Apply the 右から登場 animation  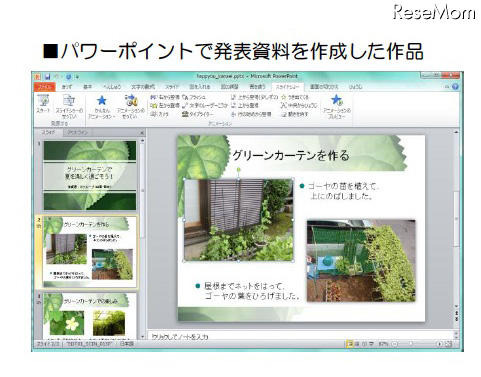[x=165, y=97]
